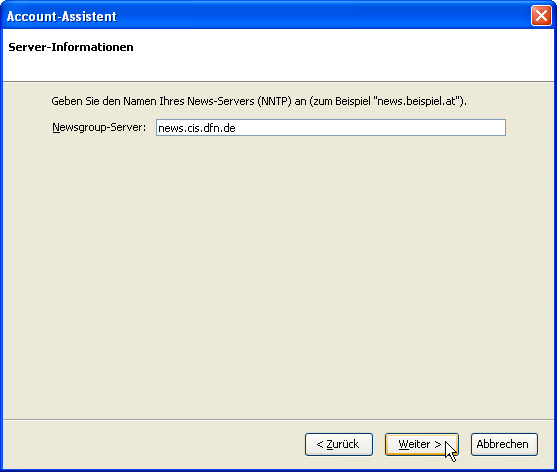Click the example text "news.beispiel.at"

point(418,101)
